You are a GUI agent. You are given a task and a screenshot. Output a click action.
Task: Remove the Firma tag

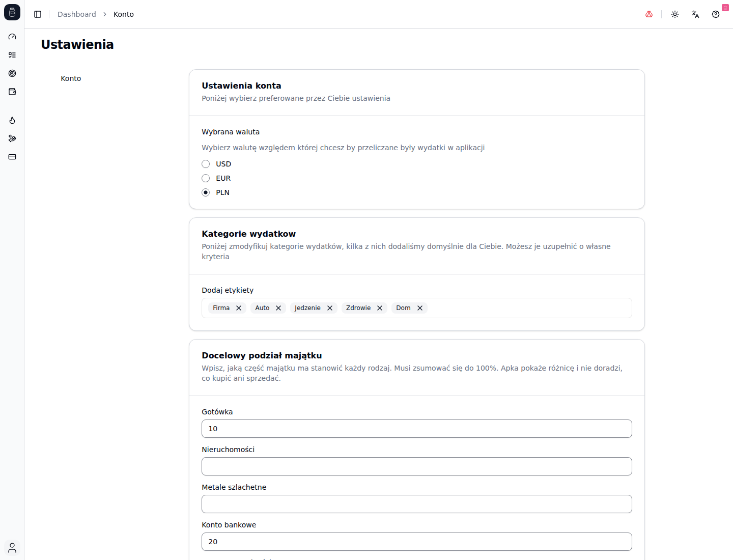[x=239, y=308]
